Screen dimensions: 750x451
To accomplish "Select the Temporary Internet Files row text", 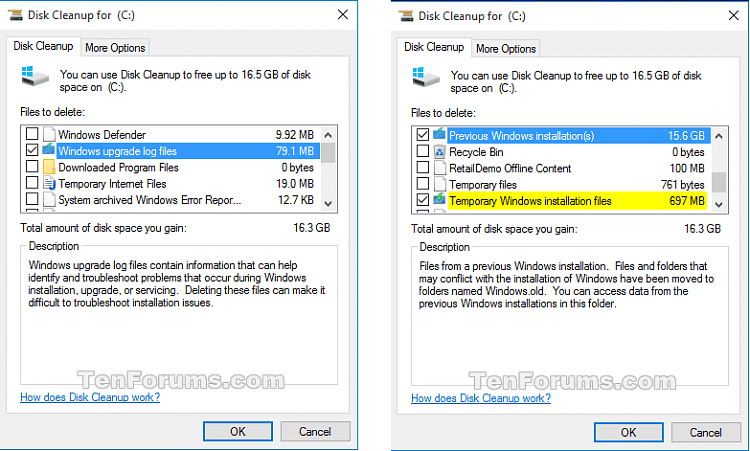I will [112, 184].
